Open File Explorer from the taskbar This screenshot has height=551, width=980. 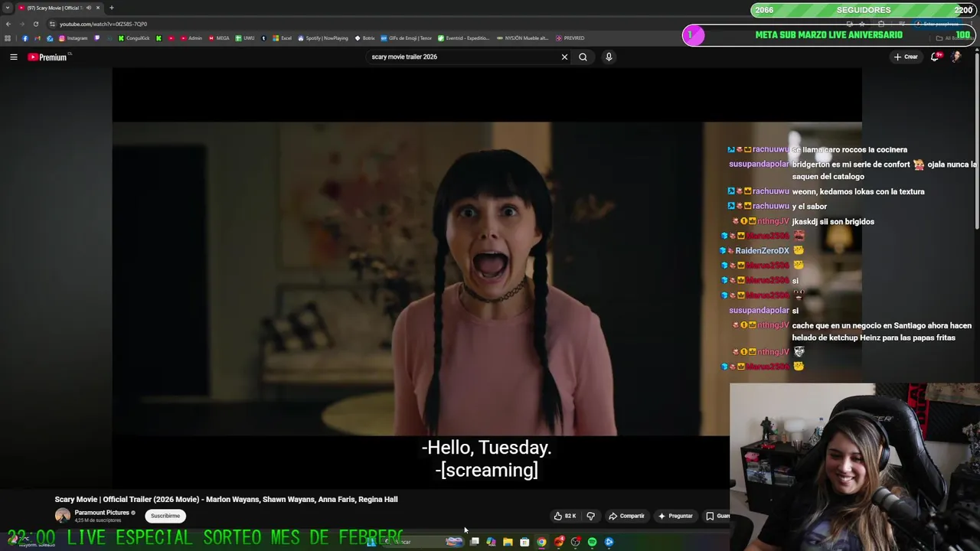[508, 542]
